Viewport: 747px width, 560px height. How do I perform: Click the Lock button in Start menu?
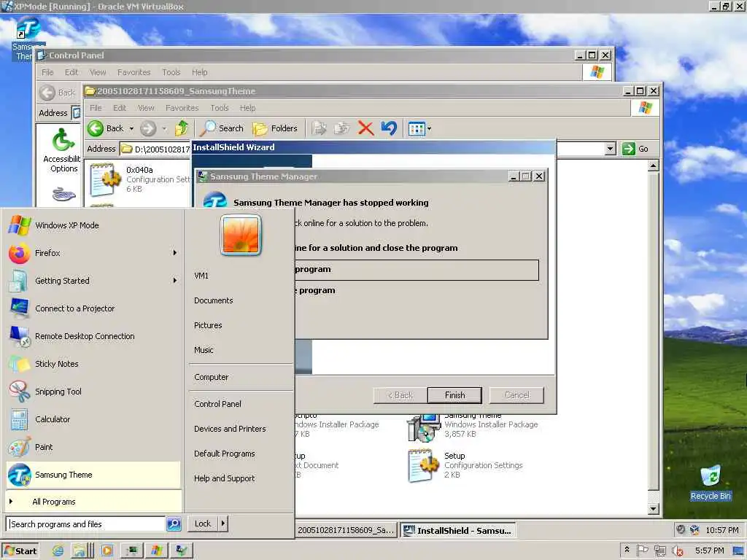[x=203, y=524]
